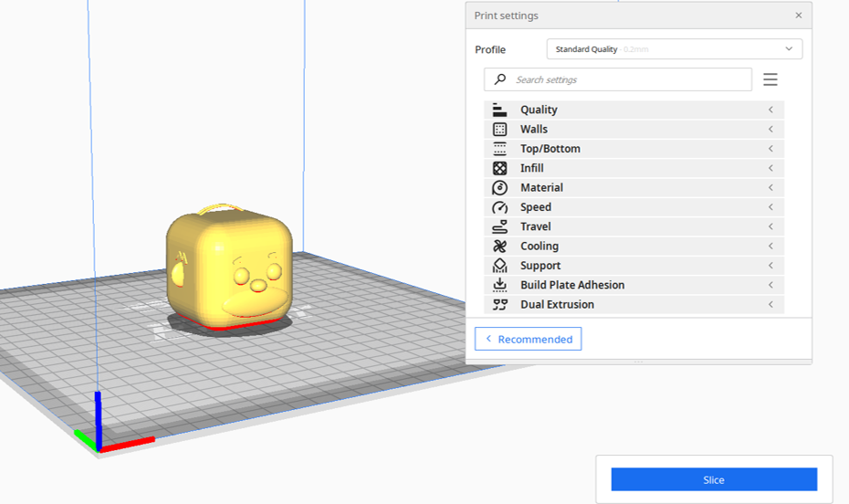Expand the Infill section arrow
Screen dimensions: 849x504
[x=770, y=168]
